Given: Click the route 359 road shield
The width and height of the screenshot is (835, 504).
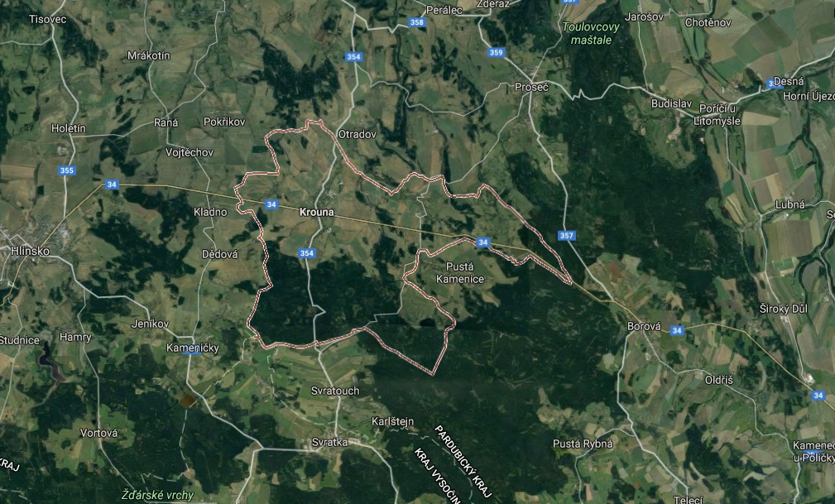Looking at the screenshot, I should (x=496, y=52).
